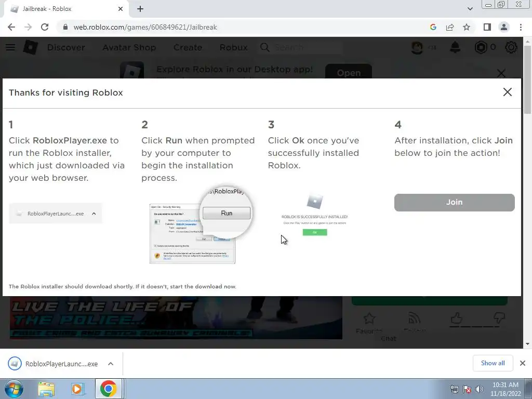Viewport: 532px width, 399px height.
Task: Open the Discover menu item
Action: click(x=66, y=47)
